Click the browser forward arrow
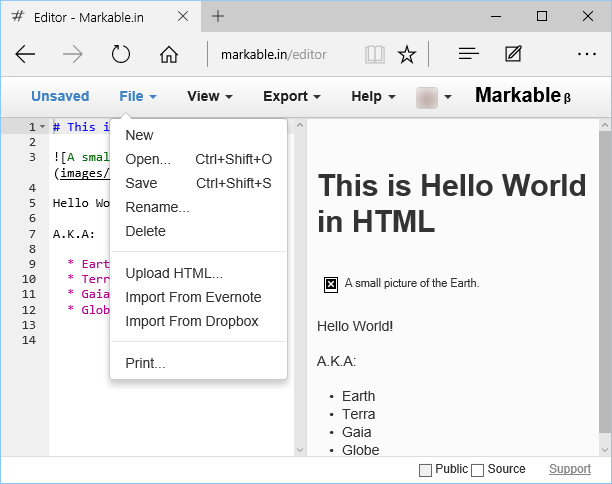The height and width of the screenshot is (484, 612). coord(73,54)
